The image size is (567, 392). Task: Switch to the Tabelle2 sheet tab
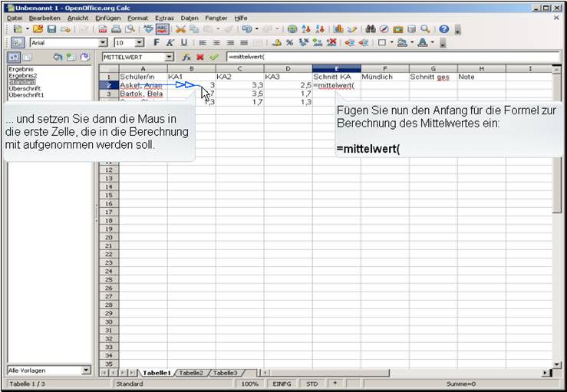pyautogui.click(x=191, y=372)
